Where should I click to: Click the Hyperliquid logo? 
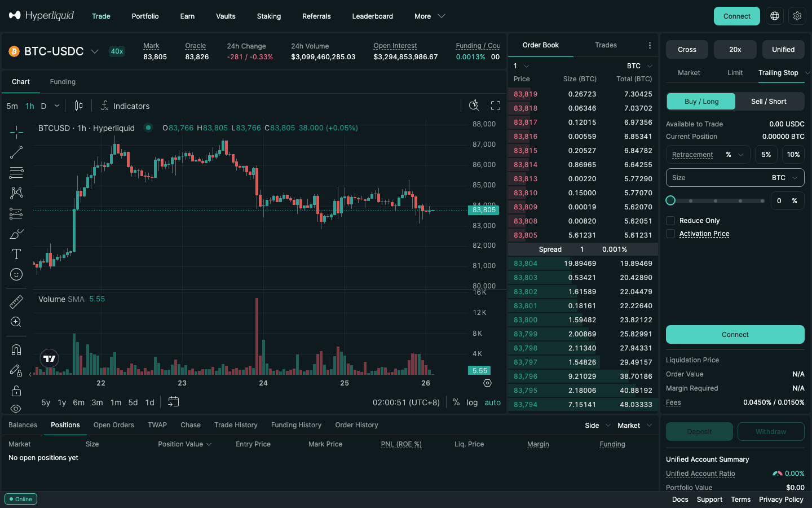(x=42, y=15)
